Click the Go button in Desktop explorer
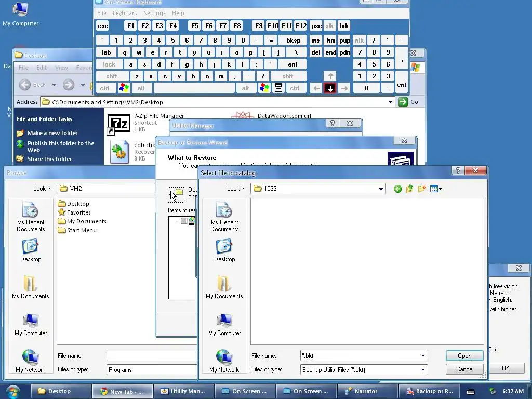This screenshot has height=399, width=532. coord(408,102)
